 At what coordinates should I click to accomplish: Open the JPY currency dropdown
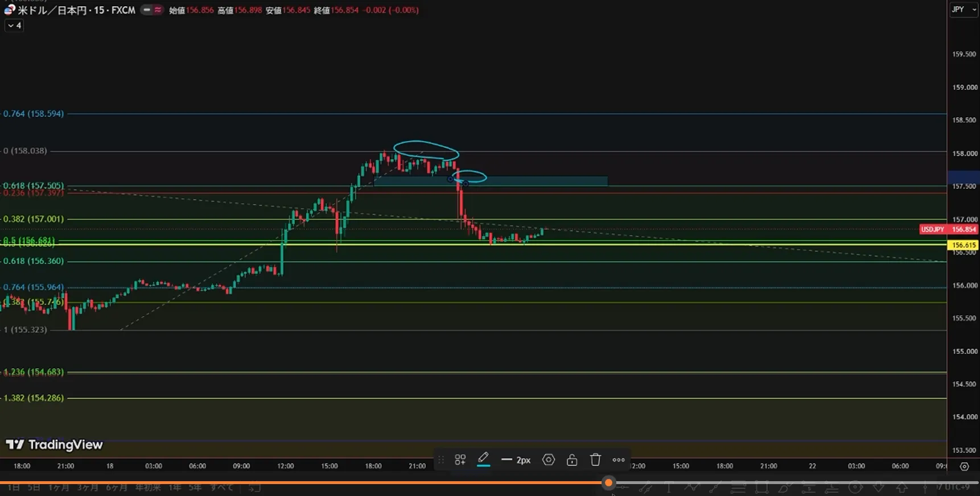point(963,10)
